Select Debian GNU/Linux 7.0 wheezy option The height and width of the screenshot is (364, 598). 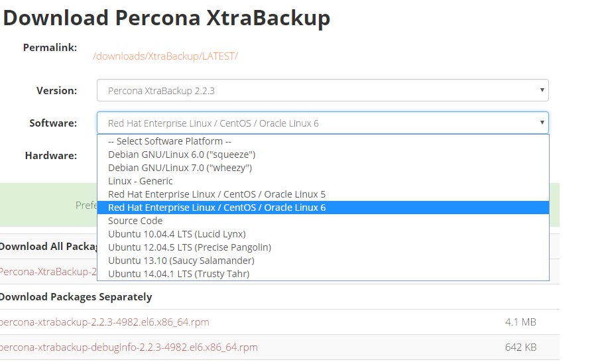pos(323,168)
